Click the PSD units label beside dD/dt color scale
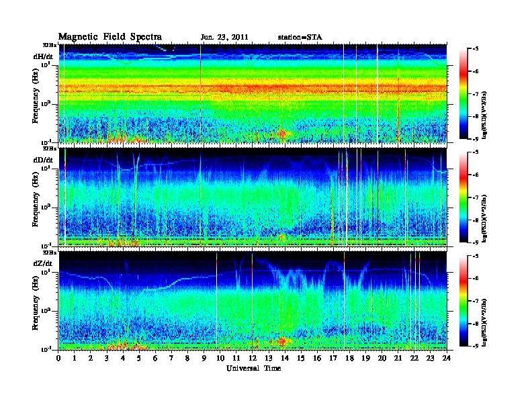 pos(485,218)
